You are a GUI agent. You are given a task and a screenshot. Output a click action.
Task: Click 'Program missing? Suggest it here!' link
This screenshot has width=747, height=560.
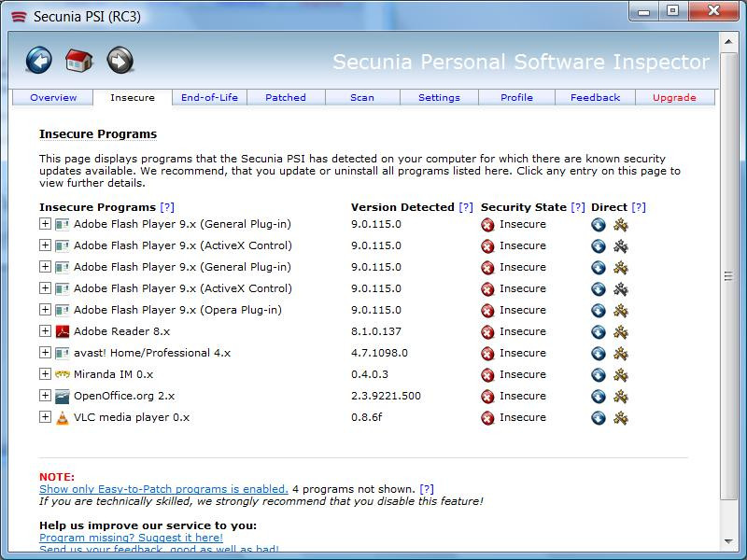click(x=131, y=538)
